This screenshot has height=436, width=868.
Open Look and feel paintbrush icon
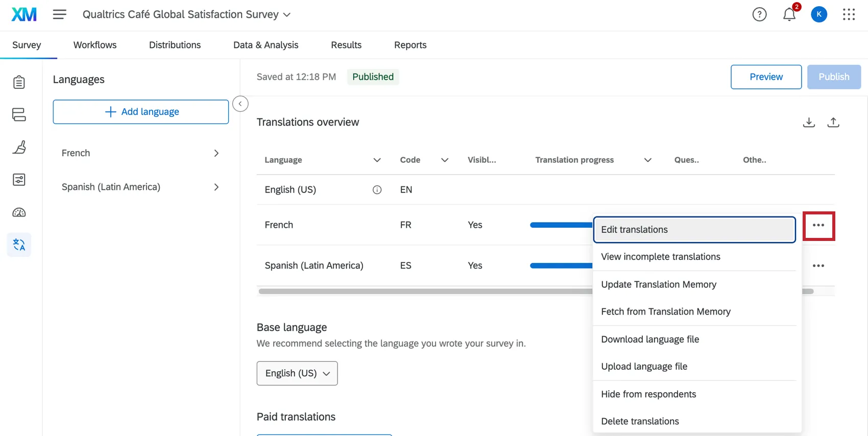pos(19,148)
